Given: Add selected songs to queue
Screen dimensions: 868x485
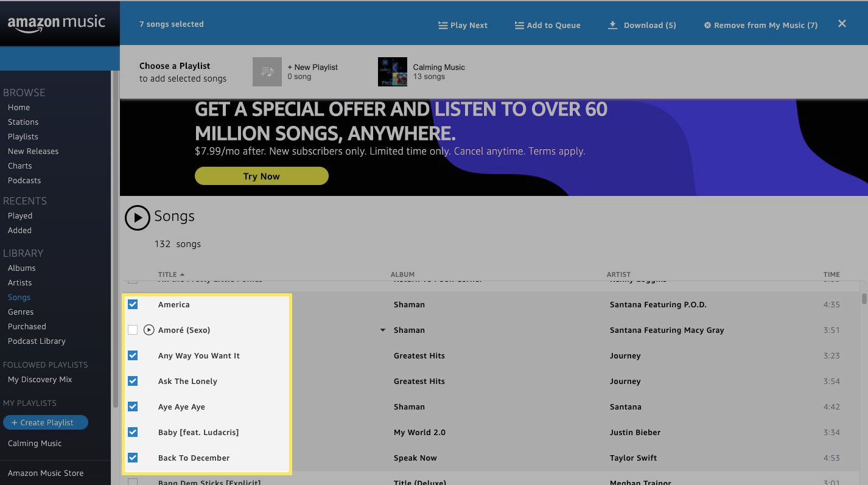Looking at the screenshot, I should click(548, 25).
